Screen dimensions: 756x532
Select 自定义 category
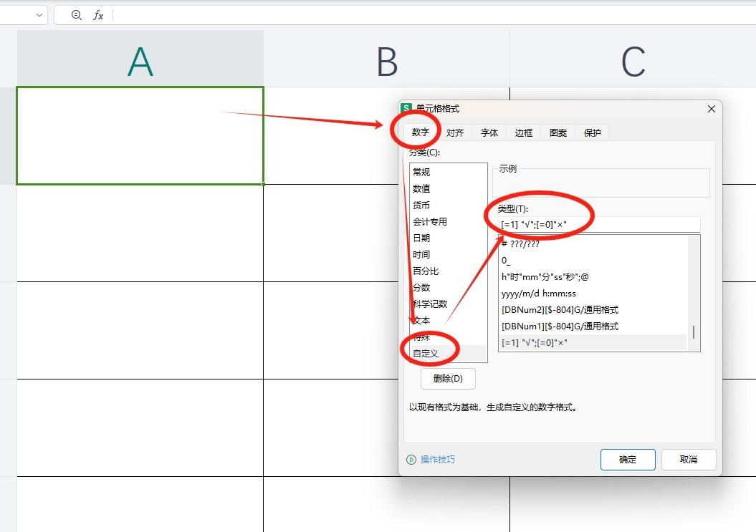click(x=448, y=353)
